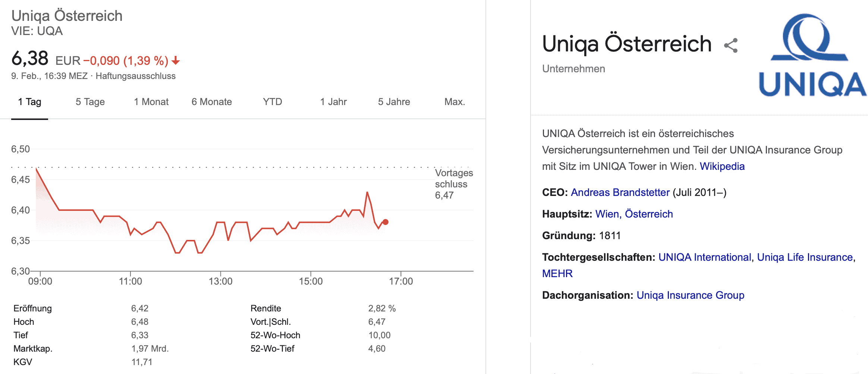This screenshot has width=868, height=374.
Task: Select the 5 Jahre range tab
Action: coord(394,102)
